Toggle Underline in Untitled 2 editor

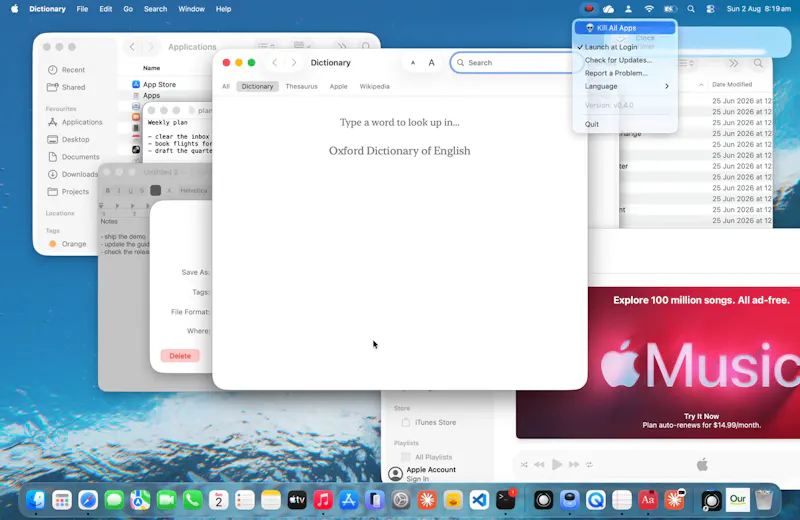tap(131, 190)
